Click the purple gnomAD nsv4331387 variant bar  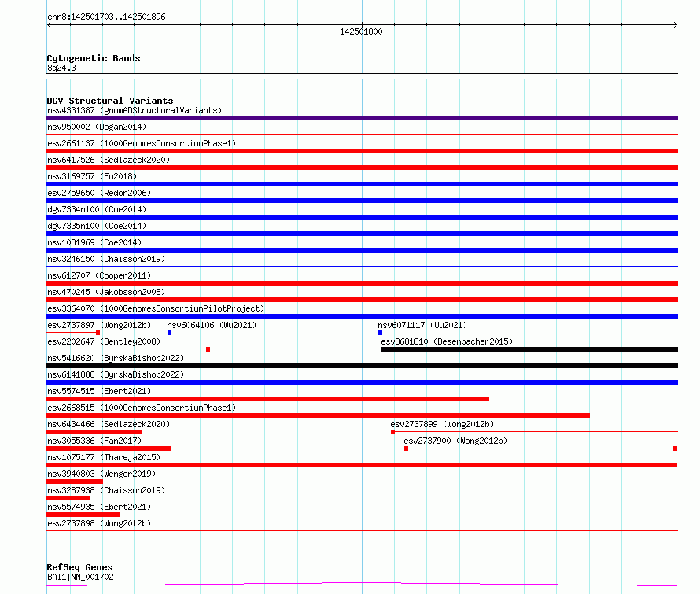pos(362,118)
